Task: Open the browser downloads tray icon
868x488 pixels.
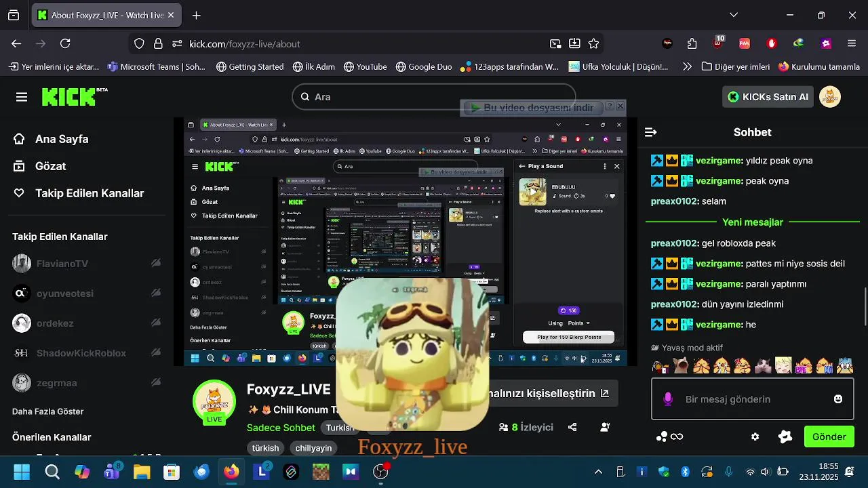Action: click(574, 43)
